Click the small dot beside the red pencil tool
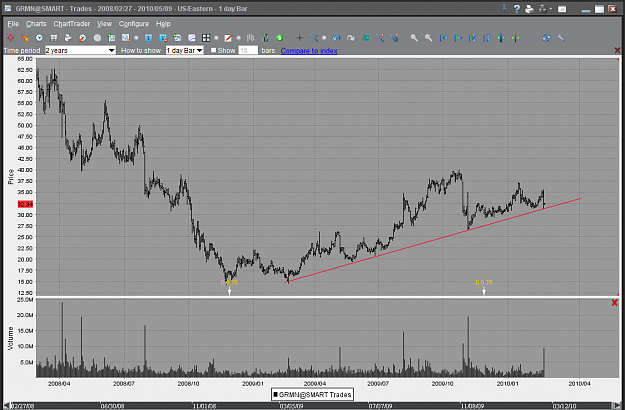Image resolution: width=625 pixels, height=410 pixels. pos(239,38)
